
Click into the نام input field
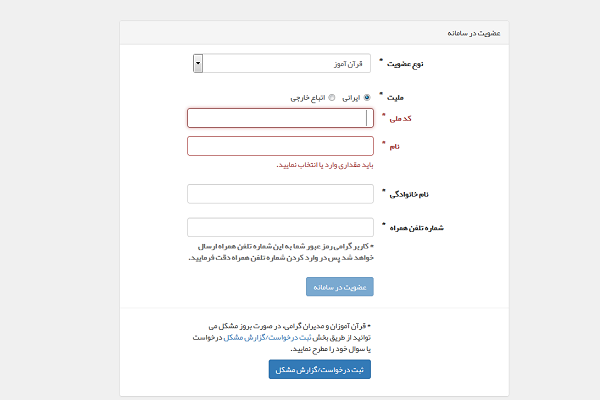click(x=280, y=146)
